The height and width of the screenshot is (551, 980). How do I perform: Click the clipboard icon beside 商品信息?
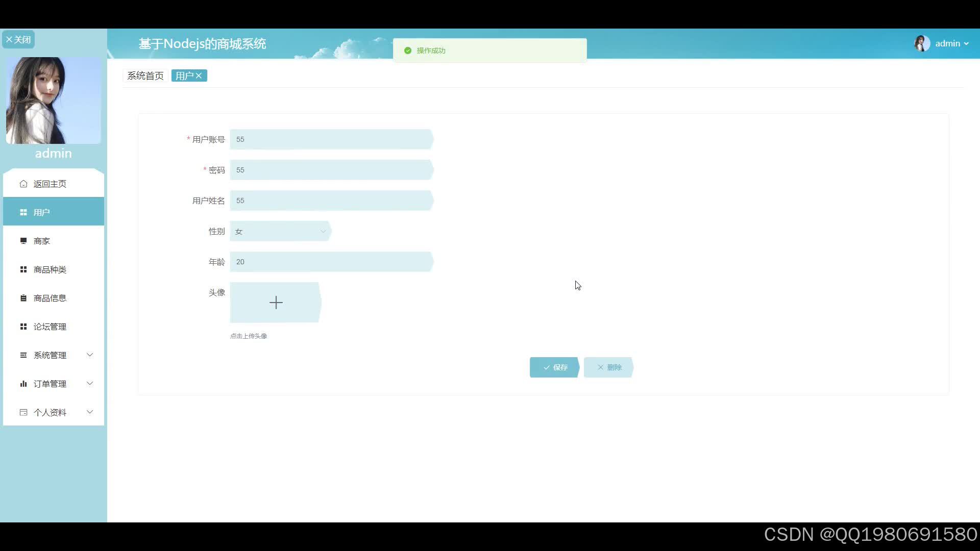click(23, 298)
